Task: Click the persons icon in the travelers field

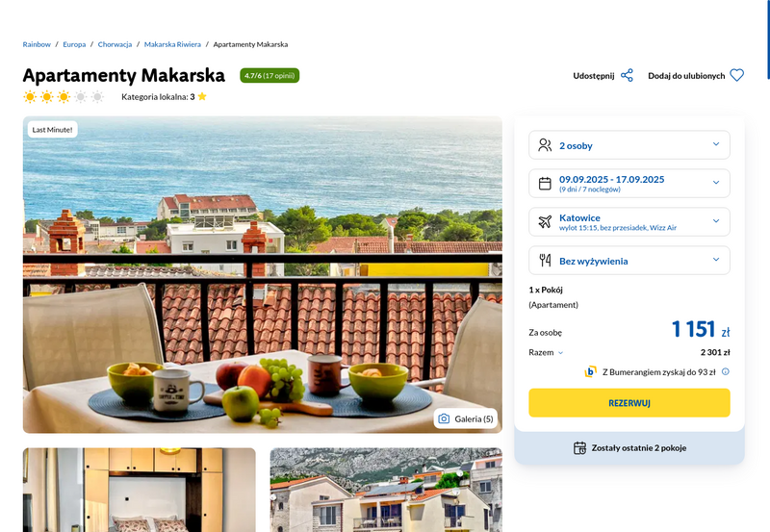Action: [x=545, y=145]
